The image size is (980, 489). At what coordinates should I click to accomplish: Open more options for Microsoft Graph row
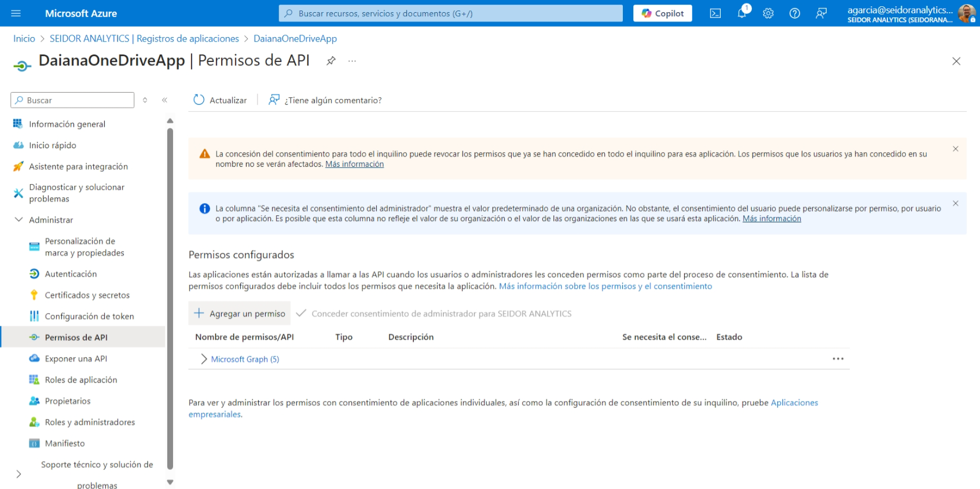(x=838, y=359)
